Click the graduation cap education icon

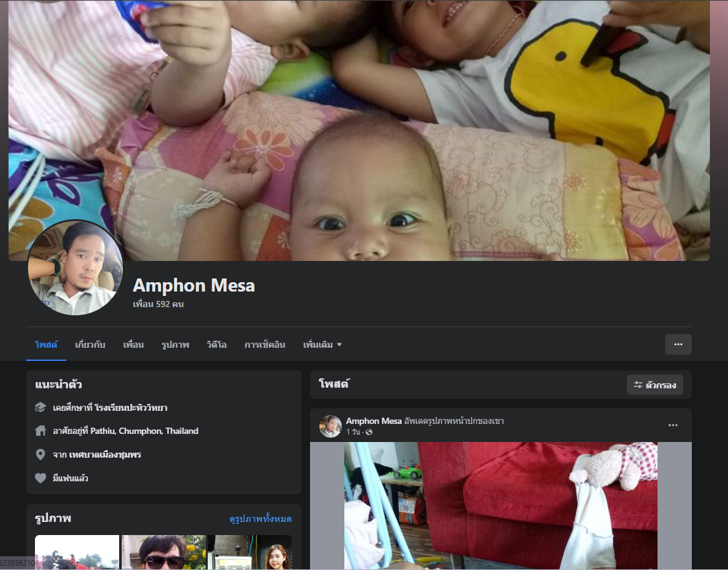[41, 408]
